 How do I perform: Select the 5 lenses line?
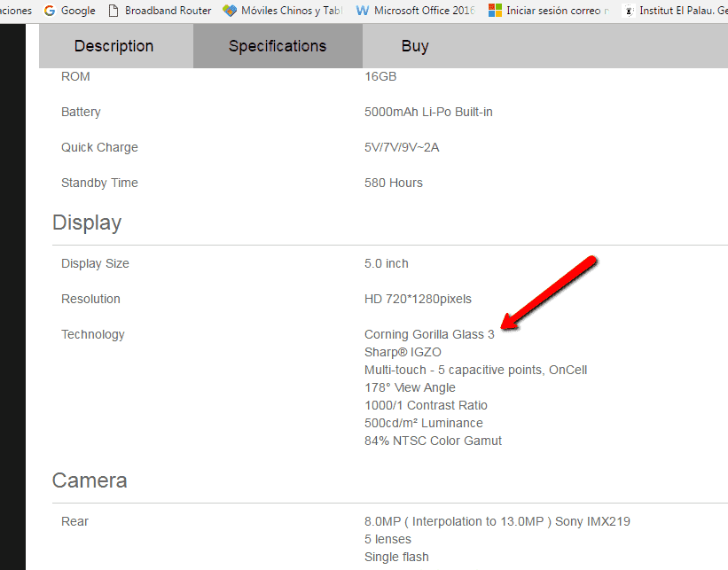pyautogui.click(x=387, y=539)
